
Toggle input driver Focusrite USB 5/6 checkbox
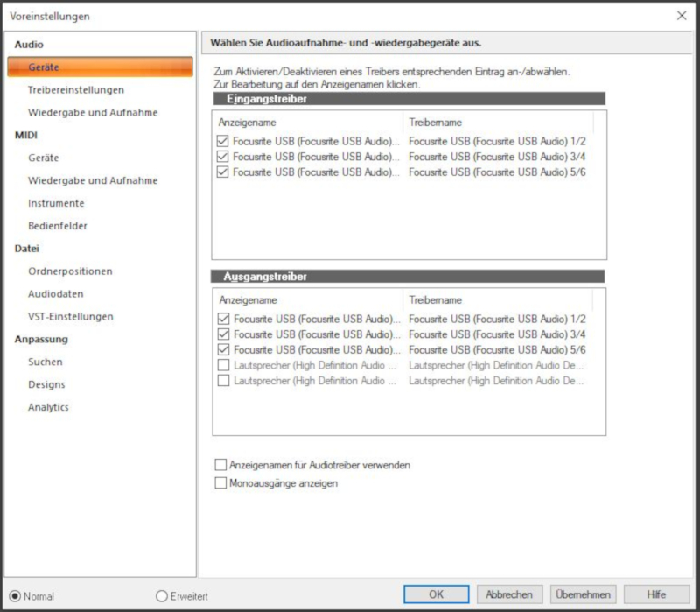pyautogui.click(x=222, y=172)
